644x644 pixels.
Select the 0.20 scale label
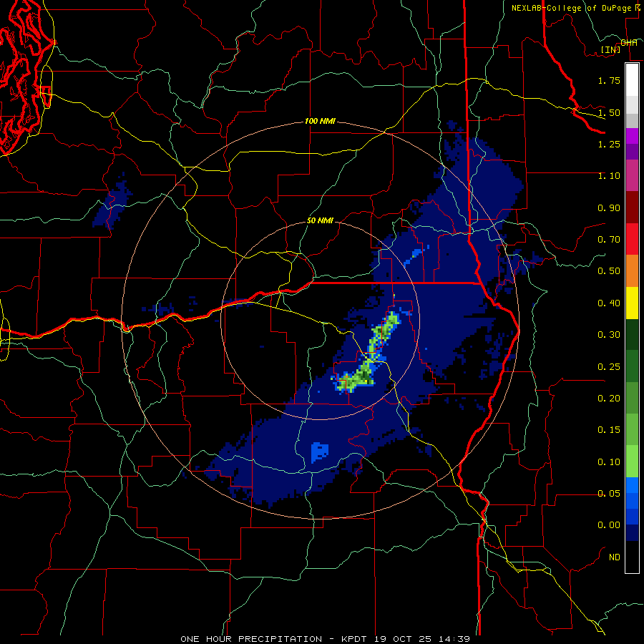click(609, 399)
